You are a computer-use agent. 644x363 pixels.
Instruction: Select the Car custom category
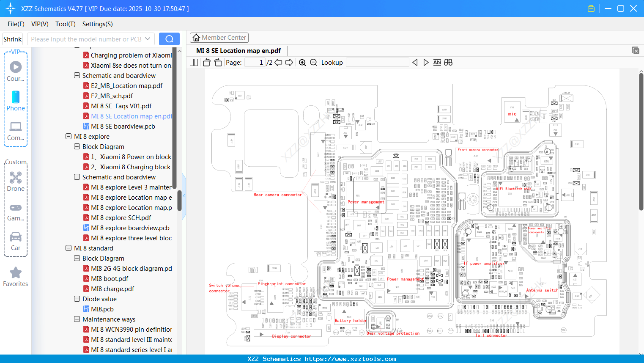pos(16,239)
